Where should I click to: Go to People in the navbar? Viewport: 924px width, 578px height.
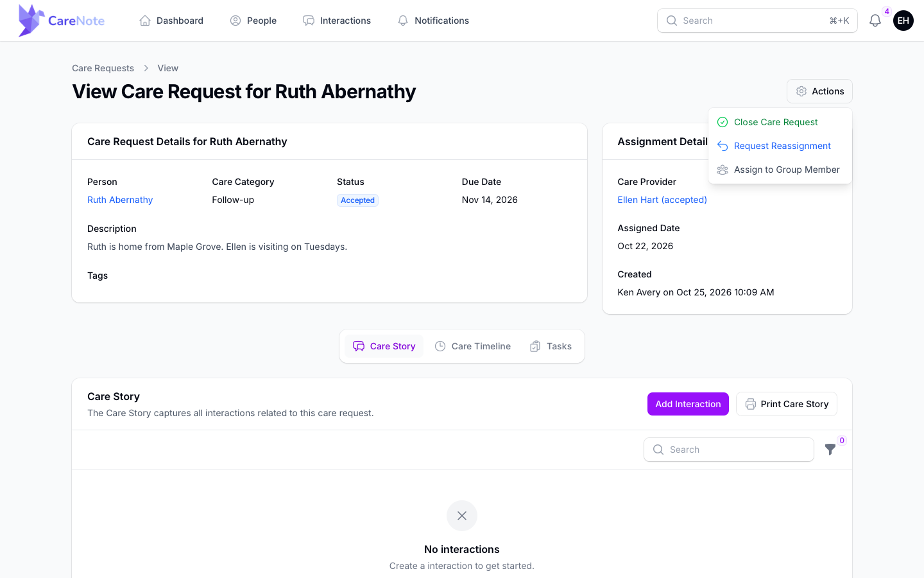point(253,21)
